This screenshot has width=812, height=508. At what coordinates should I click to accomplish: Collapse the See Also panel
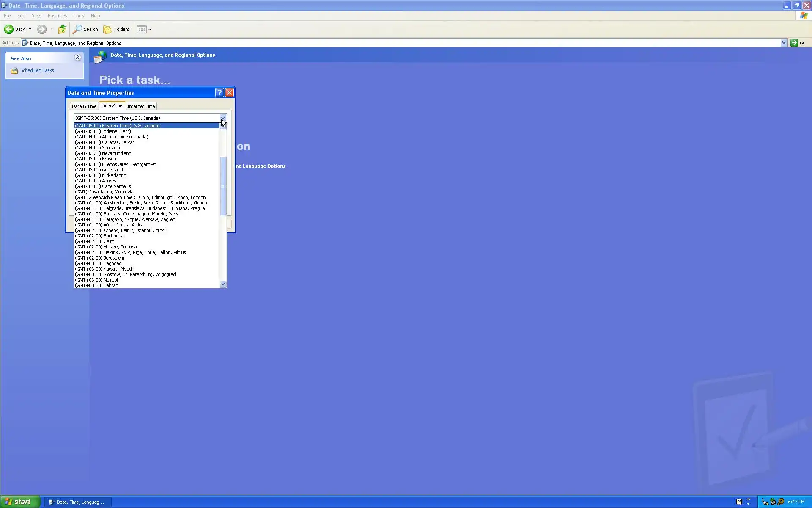coord(77,58)
